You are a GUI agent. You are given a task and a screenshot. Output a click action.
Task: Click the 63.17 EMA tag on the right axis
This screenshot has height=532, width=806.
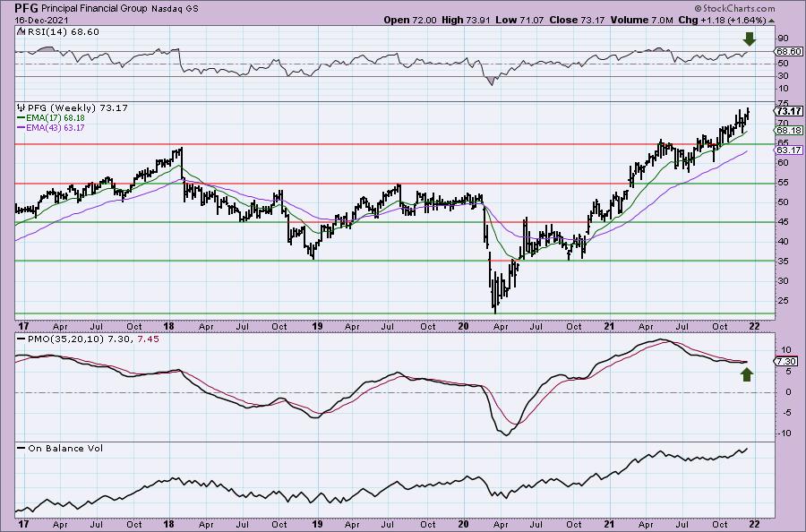789,150
